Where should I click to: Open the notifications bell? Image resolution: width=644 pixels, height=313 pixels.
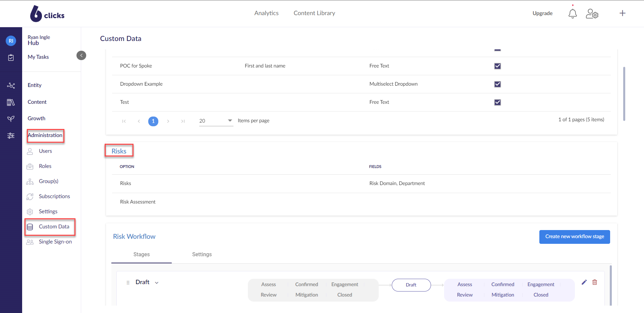click(x=573, y=13)
